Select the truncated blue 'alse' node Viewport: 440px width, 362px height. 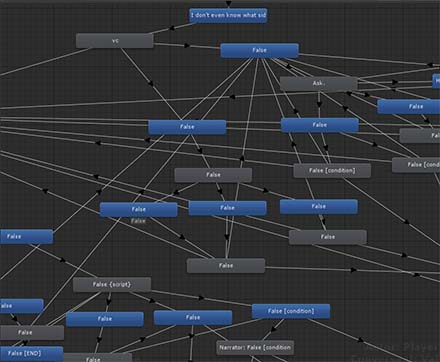pos(21,306)
